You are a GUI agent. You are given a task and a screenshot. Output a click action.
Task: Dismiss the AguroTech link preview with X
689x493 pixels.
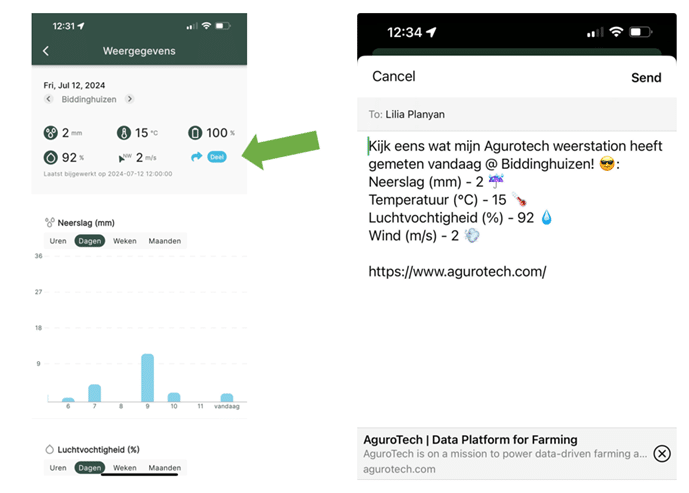(661, 453)
